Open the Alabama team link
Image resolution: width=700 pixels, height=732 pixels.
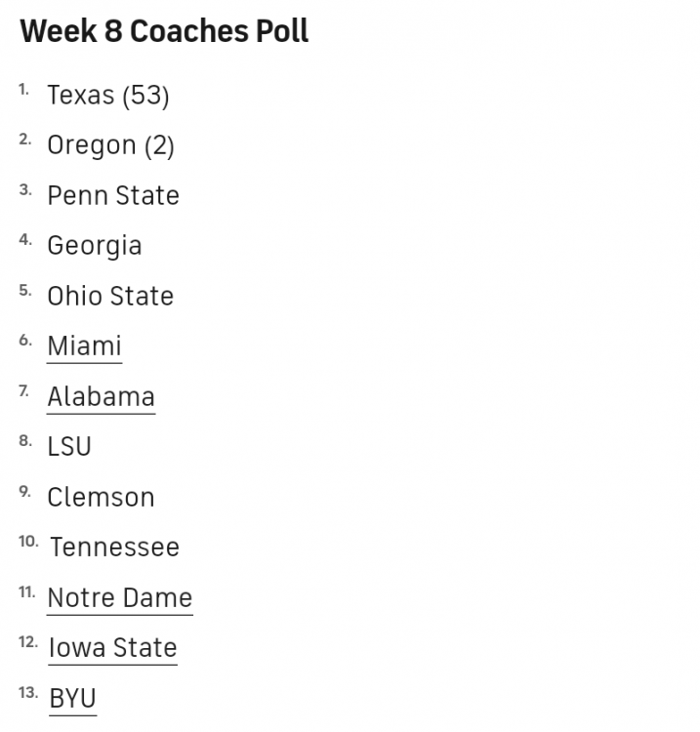(101, 397)
